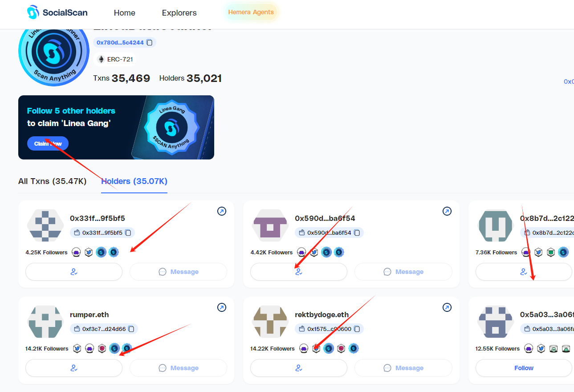Switch to Holders tab

[134, 181]
